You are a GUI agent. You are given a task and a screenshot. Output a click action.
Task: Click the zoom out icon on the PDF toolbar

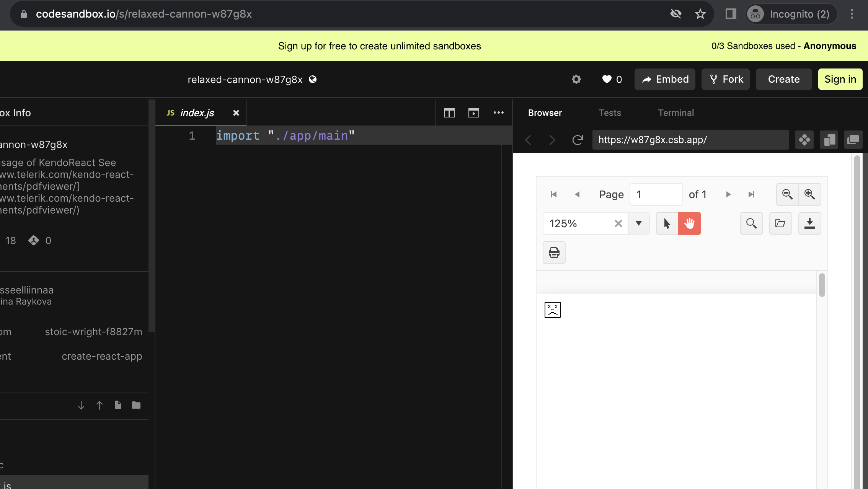click(786, 194)
